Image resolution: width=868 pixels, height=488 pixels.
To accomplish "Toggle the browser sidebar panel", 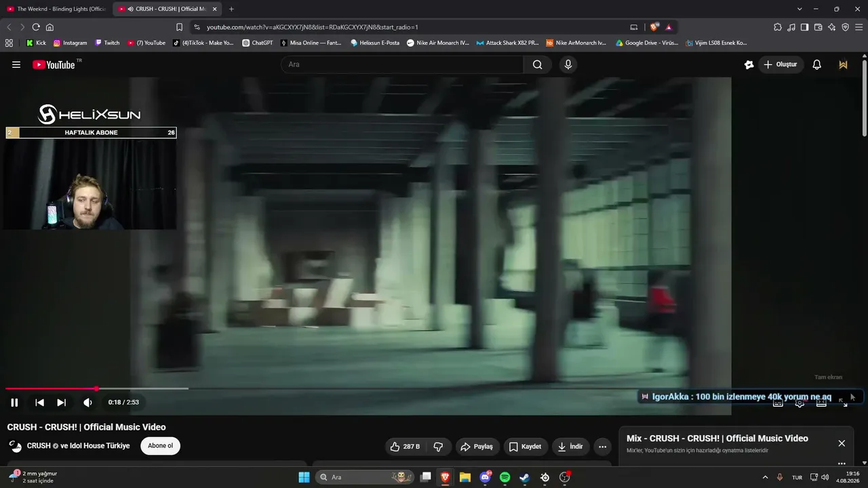I will [804, 27].
